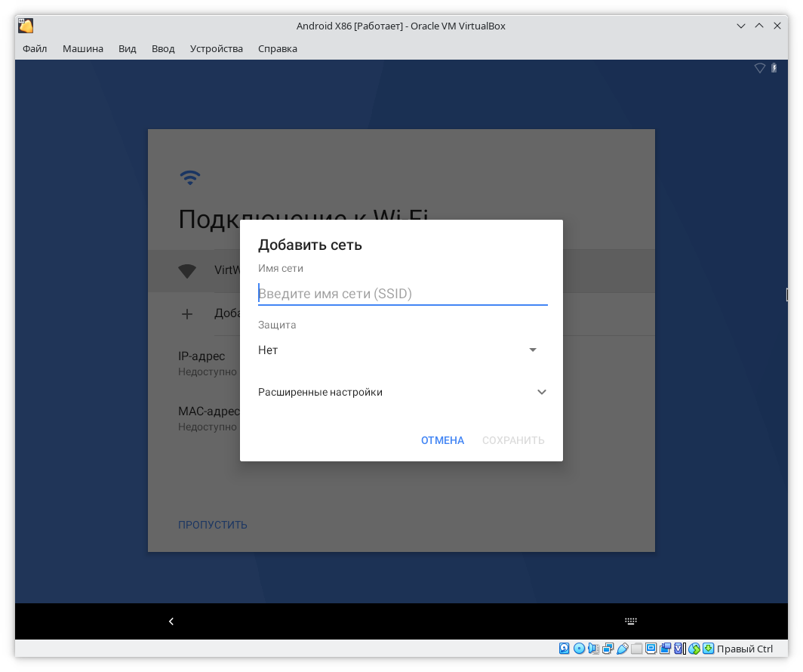Image resolution: width=803 pixels, height=672 pixels.
Task: Click the optical disc indicator icon
Action: click(579, 649)
